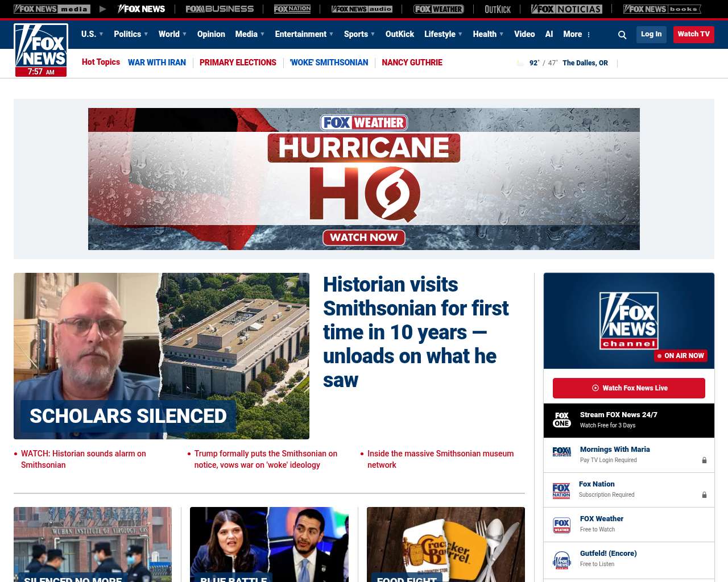
Task: Click the Fox Business icon beside Mornings With Maria
Action: tap(562, 452)
